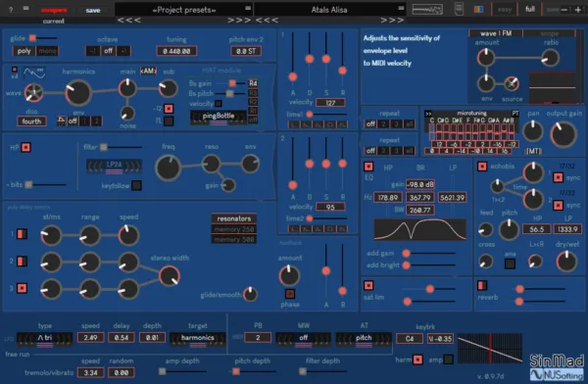
Task: Switch to full view mode
Action: pyautogui.click(x=530, y=9)
